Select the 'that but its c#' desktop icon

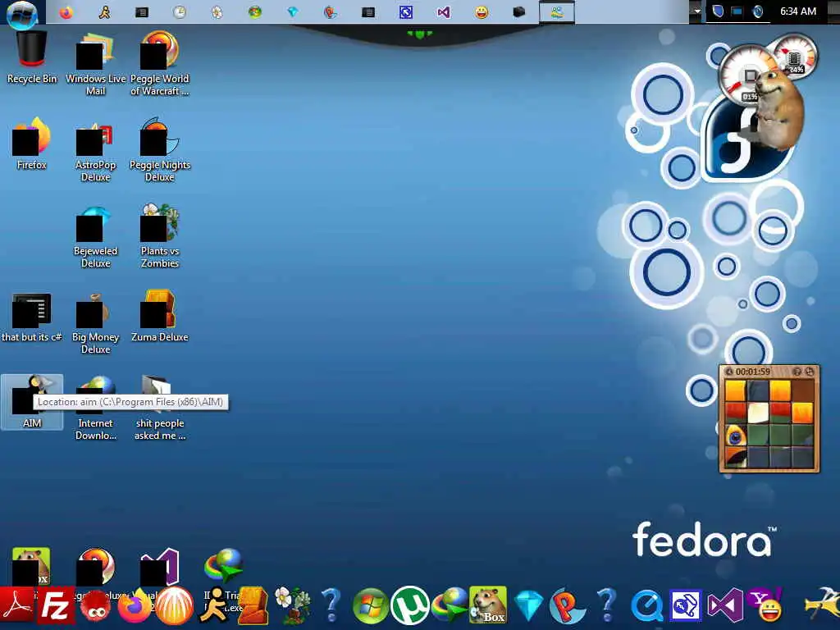[x=32, y=316]
